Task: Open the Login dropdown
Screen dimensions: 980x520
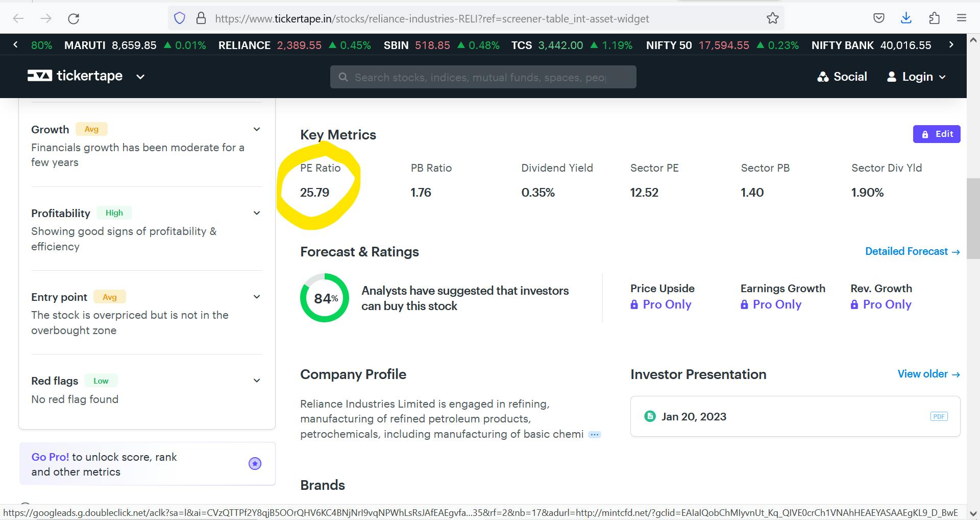Action: pyautogui.click(x=917, y=77)
